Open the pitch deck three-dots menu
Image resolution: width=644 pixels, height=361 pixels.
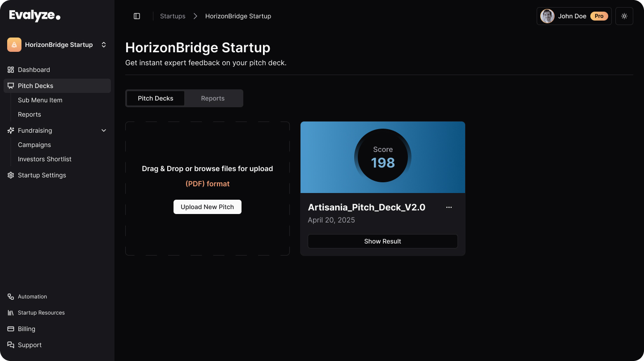(449, 207)
